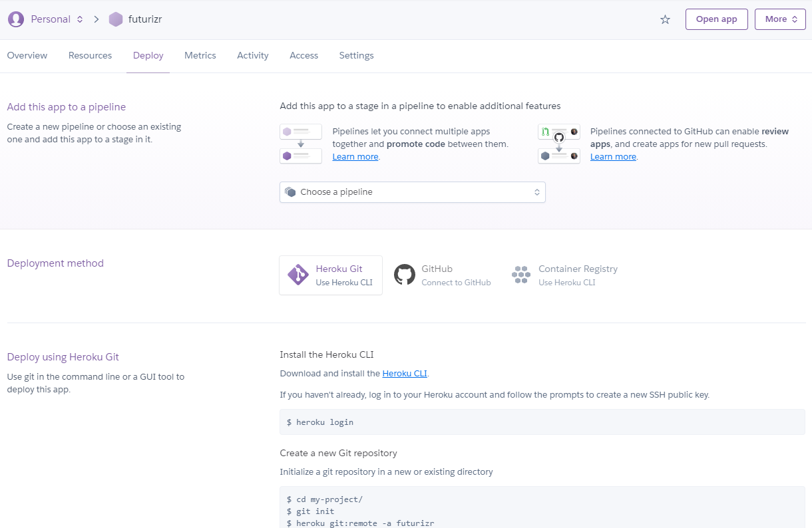Select the Deploy tab
This screenshot has height=528, width=812.
pyautogui.click(x=148, y=56)
